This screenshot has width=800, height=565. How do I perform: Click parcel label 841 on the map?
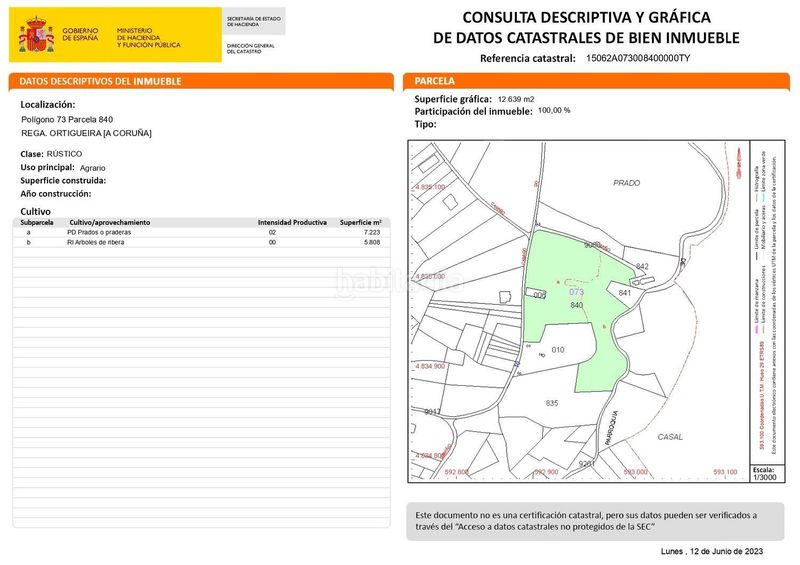624,293
